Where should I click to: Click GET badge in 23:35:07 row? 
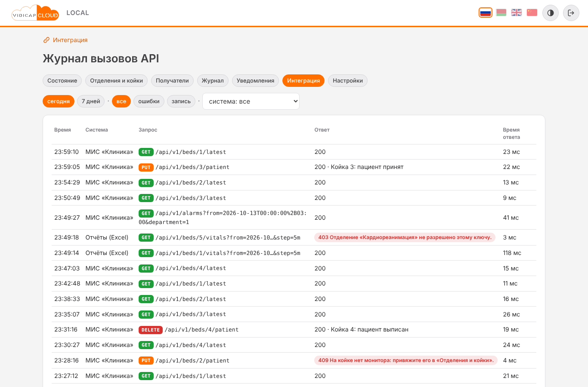pos(146,315)
